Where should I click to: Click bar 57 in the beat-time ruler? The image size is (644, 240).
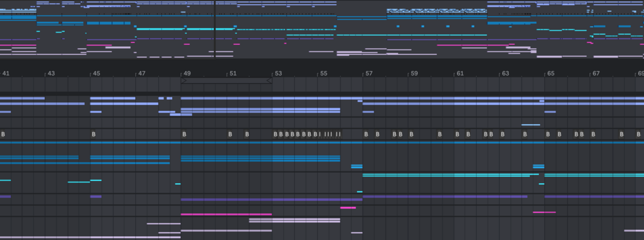point(369,74)
